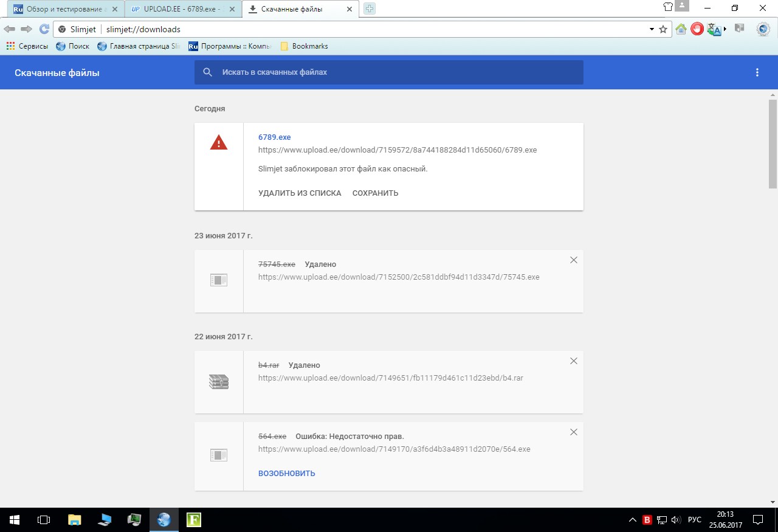Remove b4.rar entry with its X
Screen dimensions: 778x532
click(x=573, y=361)
